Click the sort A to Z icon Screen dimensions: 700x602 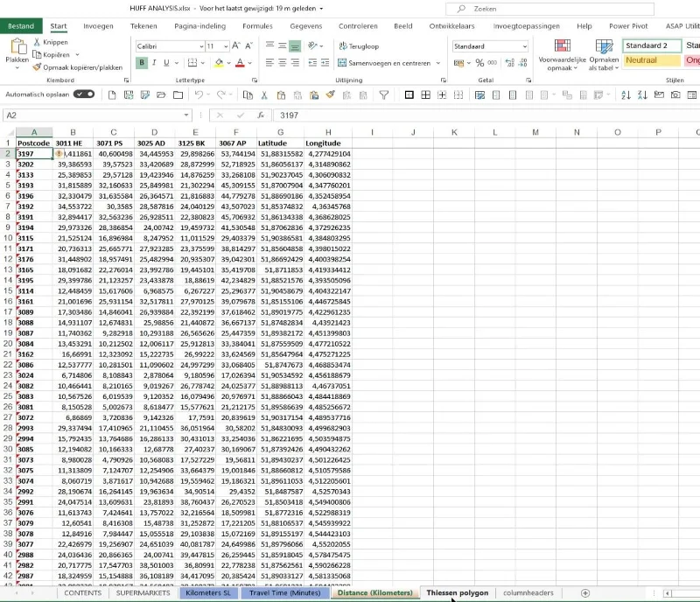pos(626,94)
